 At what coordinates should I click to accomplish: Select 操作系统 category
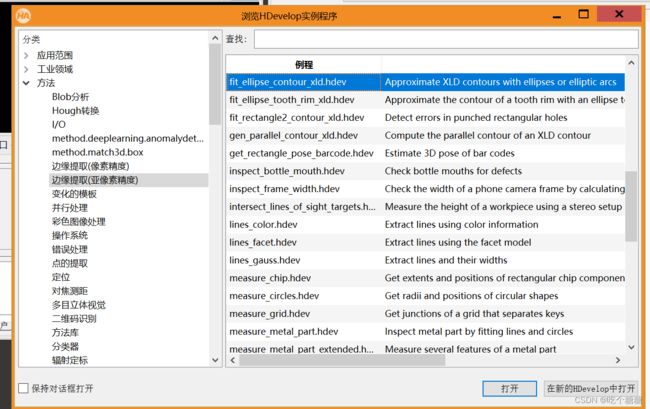[x=69, y=235]
